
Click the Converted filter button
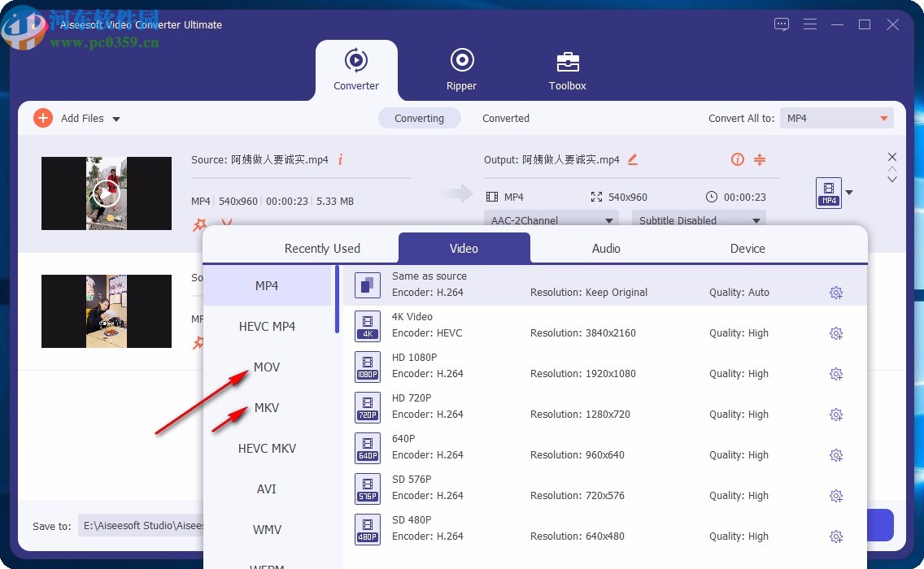coord(505,118)
